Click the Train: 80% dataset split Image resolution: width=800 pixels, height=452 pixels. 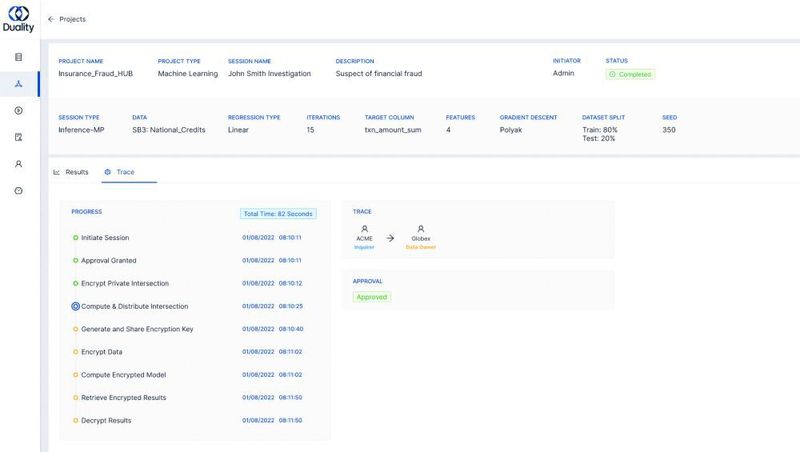[x=600, y=130]
